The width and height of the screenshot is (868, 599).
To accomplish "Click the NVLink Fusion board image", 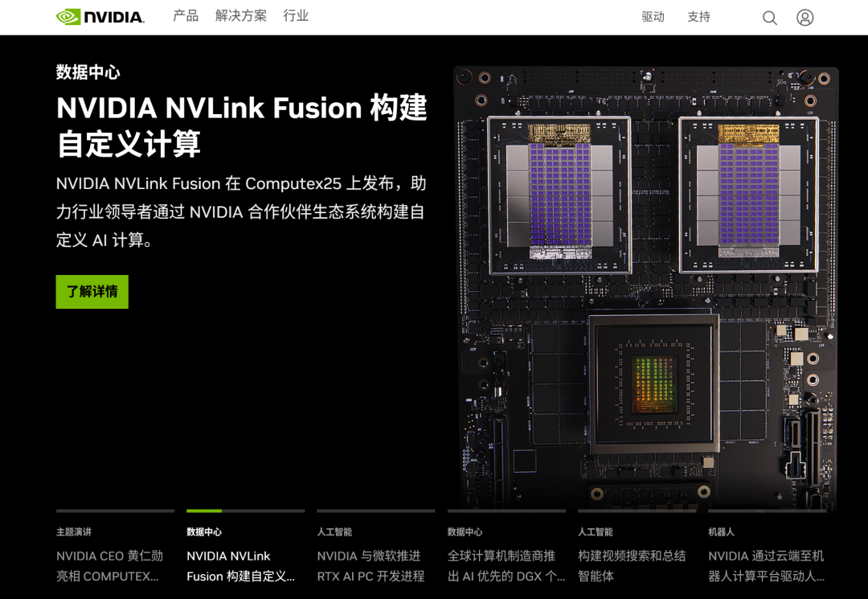I will pos(645,287).
